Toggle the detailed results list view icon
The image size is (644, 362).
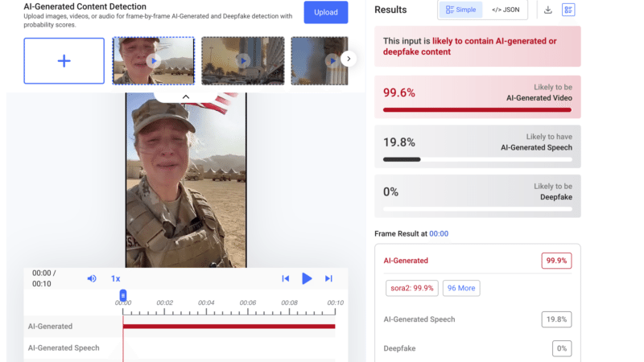pyautogui.click(x=568, y=10)
